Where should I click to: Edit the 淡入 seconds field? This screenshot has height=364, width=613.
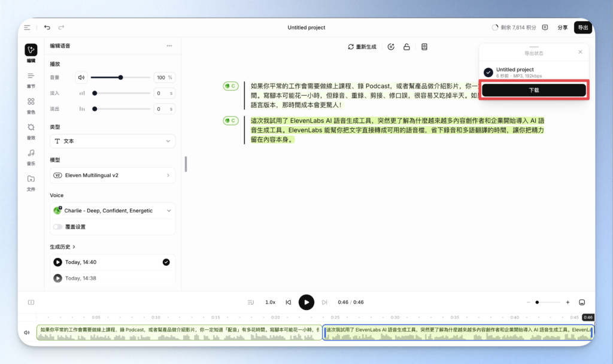click(164, 93)
